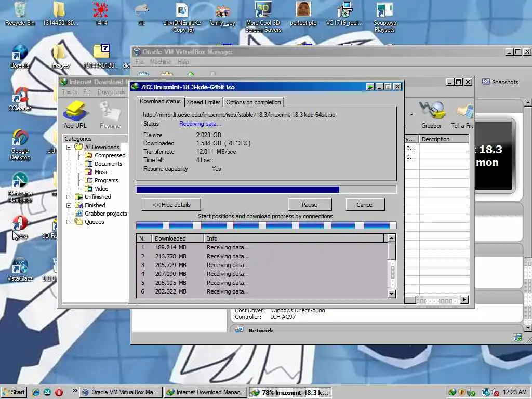Cancel the linuxmint download

[365, 205]
